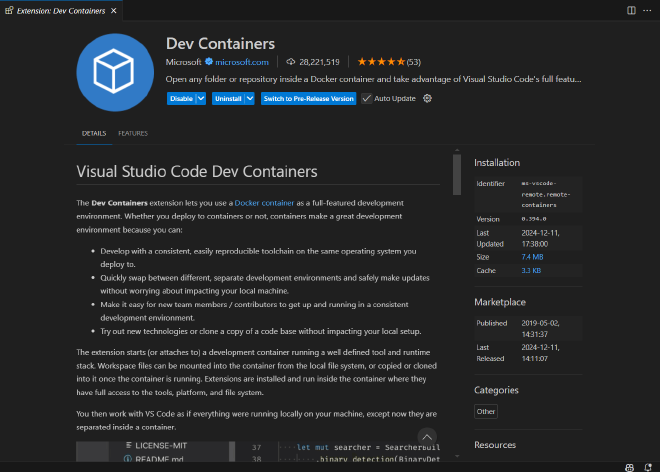This screenshot has width=660, height=472.
Task: Click the notifications bell in status bar
Action: coord(648,467)
